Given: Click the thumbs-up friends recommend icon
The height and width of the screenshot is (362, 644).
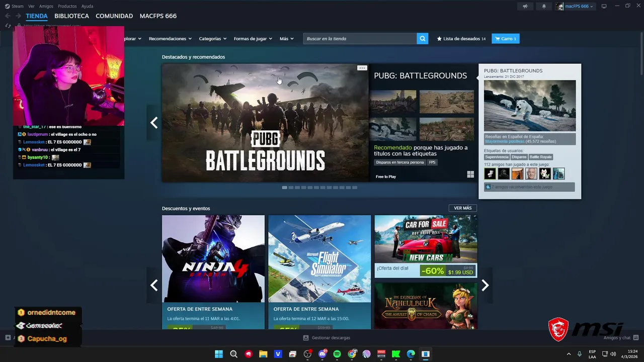Looking at the screenshot, I should [x=488, y=187].
